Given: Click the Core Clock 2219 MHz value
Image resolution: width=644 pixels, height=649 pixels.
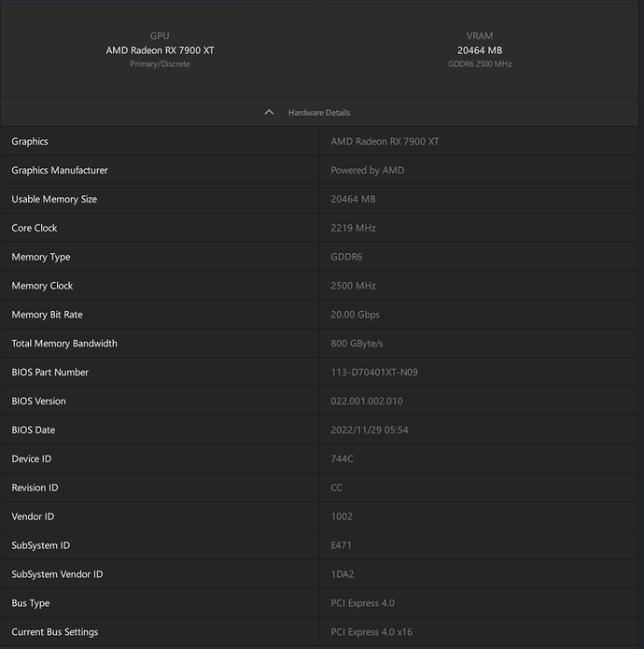Looking at the screenshot, I should 354,228.
